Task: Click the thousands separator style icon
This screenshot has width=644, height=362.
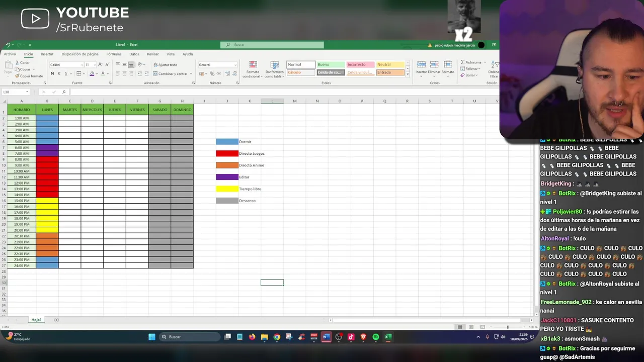Action: click(x=219, y=74)
